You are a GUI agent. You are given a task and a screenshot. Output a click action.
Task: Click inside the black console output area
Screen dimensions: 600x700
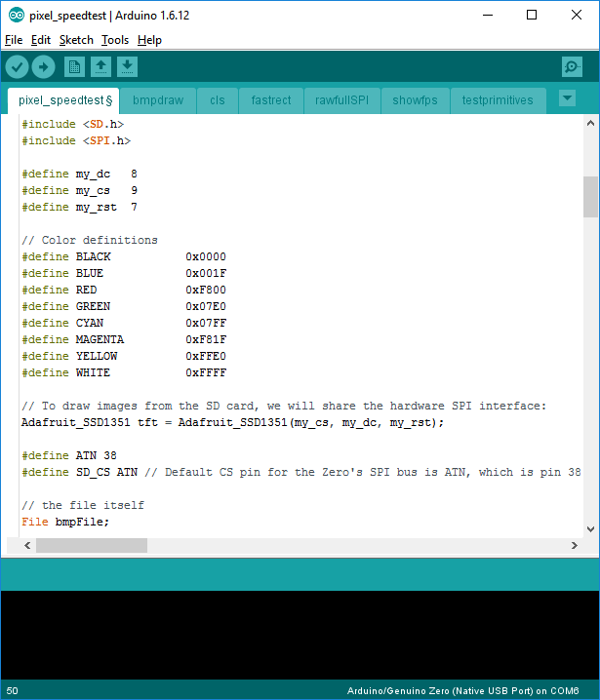pyautogui.click(x=300, y=635)
